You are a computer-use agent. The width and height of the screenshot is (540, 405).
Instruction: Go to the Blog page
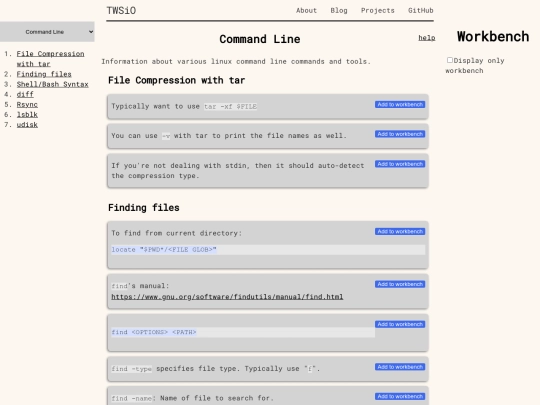pos(339,10)
